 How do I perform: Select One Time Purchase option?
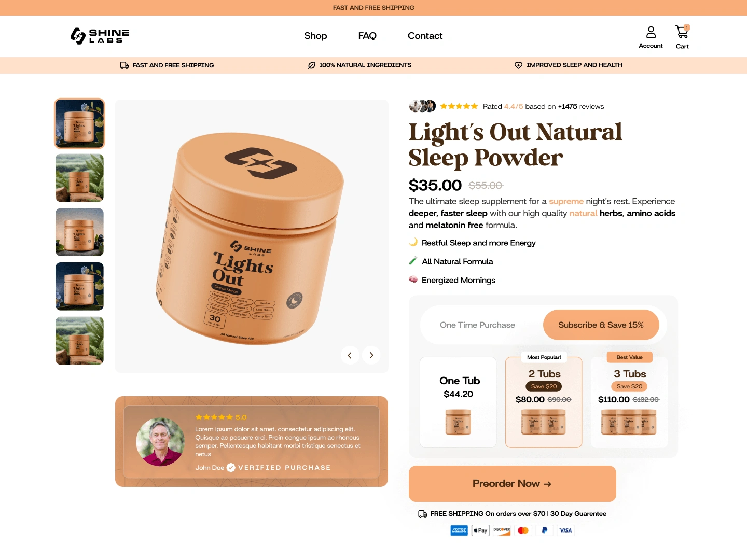477,325
